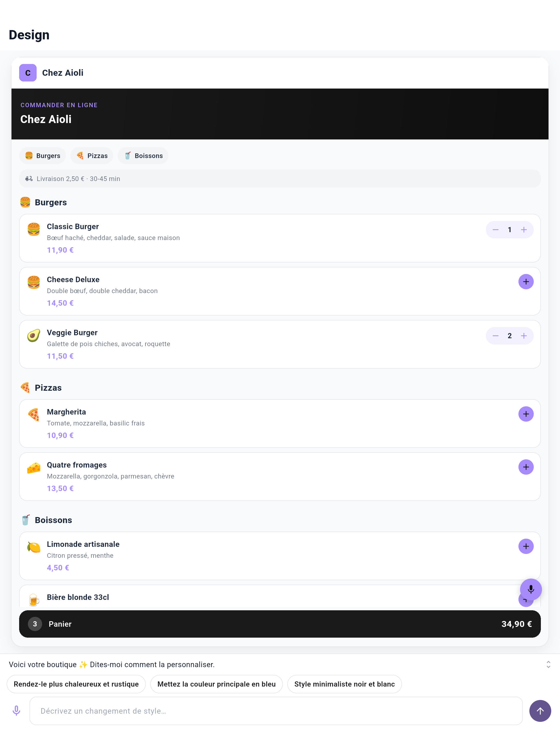Click 'Galette de pois chiches, avocat, roquette'
Image resolution: width=560 pixels, height=747 pixels.
click(109, 344)
